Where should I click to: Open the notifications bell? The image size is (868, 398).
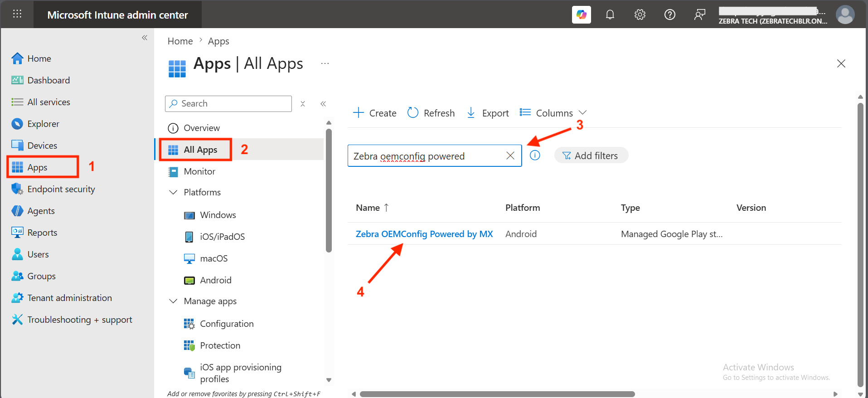pos(610,15)
